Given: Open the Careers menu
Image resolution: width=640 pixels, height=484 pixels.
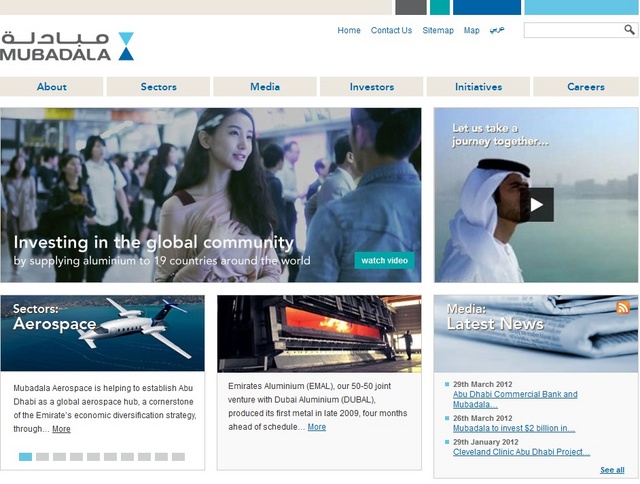Looking at the screenshot, I should (x=586, y=87).
